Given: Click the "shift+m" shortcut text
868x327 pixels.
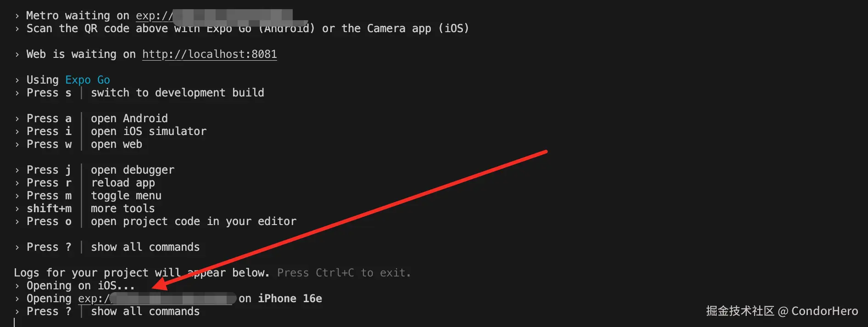Looking at the screenshot, I should tap(49, 209).
